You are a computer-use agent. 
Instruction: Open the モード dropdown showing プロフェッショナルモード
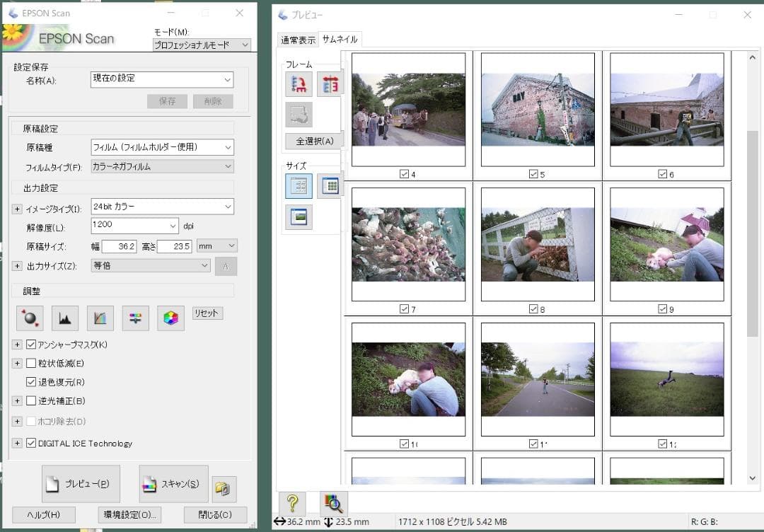coord(202,45)
